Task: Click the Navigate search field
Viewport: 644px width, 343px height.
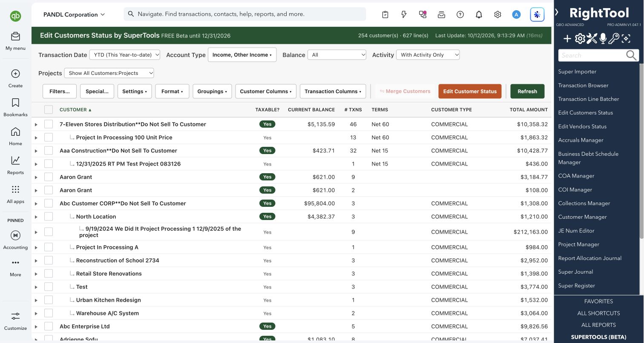Action: tap(245, 14)
